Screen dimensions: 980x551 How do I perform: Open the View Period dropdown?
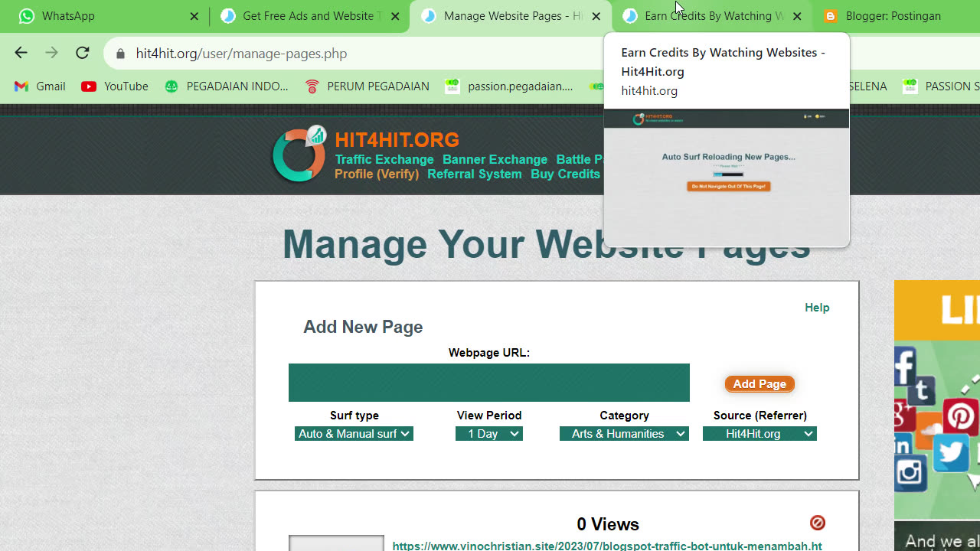click(489, 434)
